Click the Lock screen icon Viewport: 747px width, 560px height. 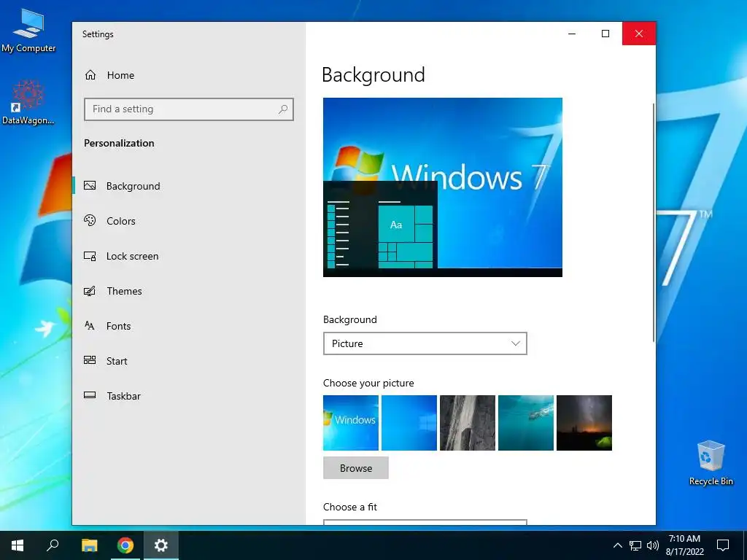pos(90,256)
